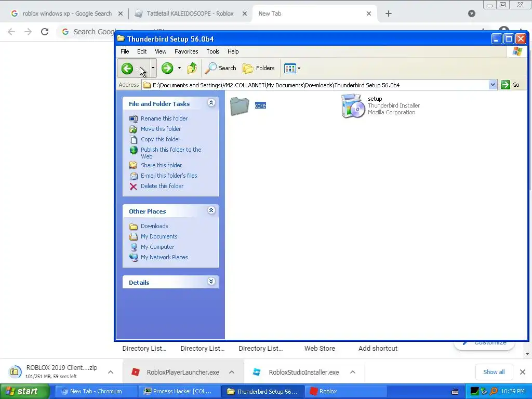Image resolution: width=532 pixels, height=399 pixels.
Task: Open RobloxStudioInstaller.exe download options arrow
Action: (353, 372)
